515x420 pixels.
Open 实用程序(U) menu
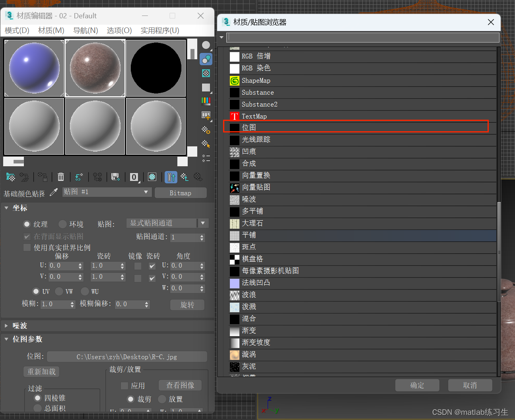[160, 31]
